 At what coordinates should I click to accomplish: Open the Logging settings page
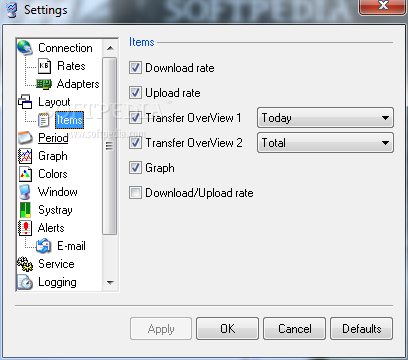(57, 282)
